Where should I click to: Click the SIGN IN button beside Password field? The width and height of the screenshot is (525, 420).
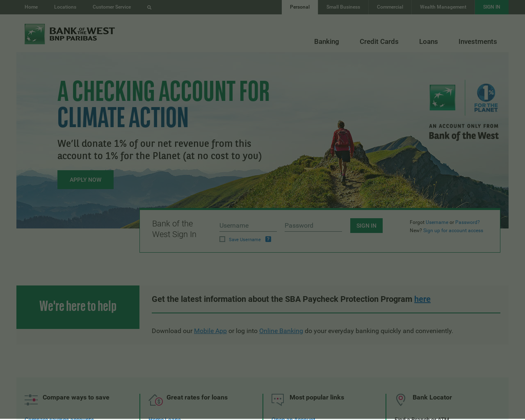click(366, 226)
